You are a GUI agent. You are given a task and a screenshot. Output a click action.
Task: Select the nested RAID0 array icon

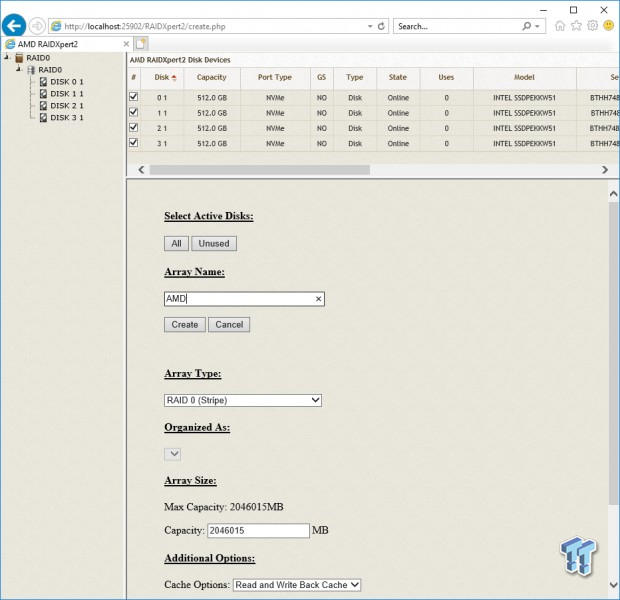pos(31,70)
